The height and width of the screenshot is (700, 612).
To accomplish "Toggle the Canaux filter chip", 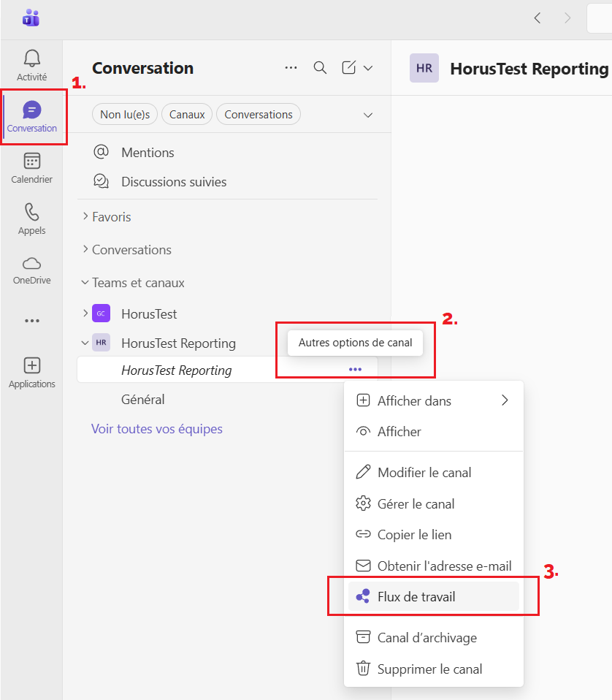I will [x=187, y=115].
